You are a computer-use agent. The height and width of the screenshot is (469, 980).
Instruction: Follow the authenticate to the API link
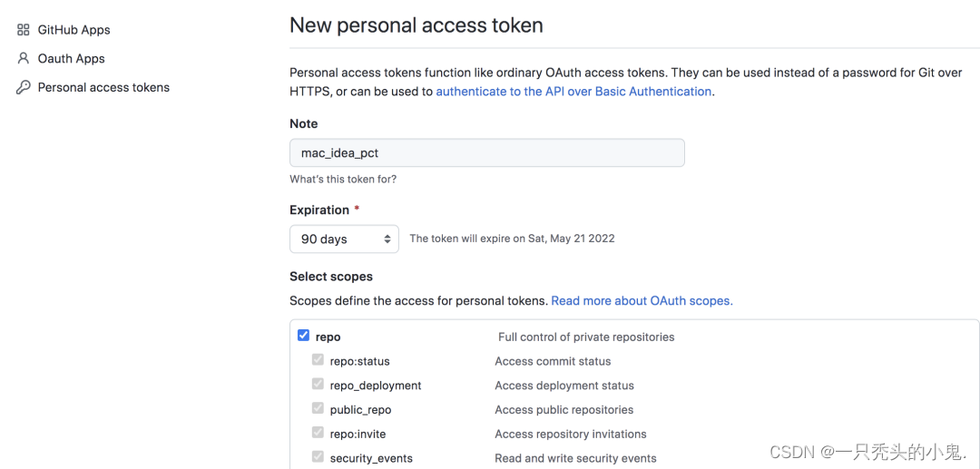573,92
